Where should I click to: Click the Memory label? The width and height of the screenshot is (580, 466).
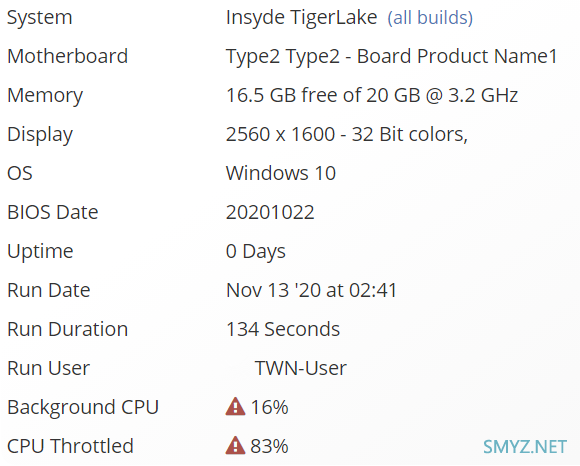(45, 95)
